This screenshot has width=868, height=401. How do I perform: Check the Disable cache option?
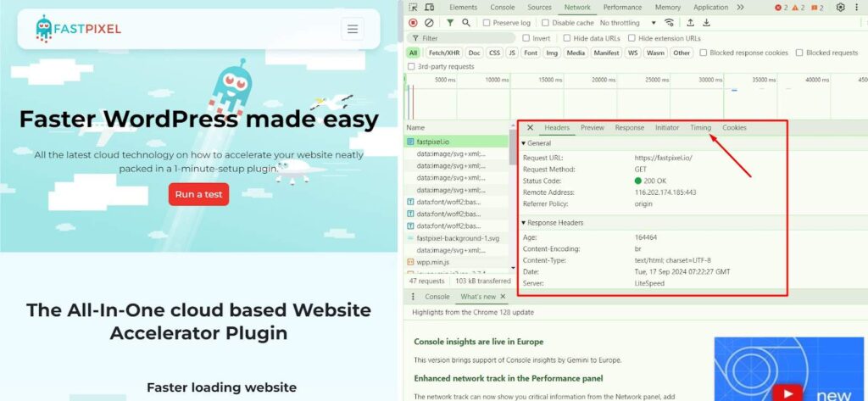point(546,23)
